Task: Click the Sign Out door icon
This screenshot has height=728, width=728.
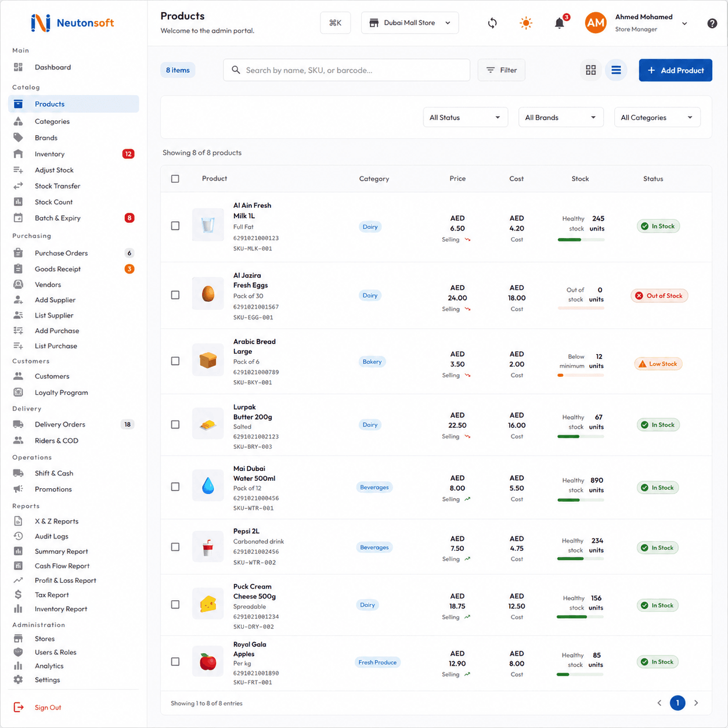Action: [x=19, y=707]
